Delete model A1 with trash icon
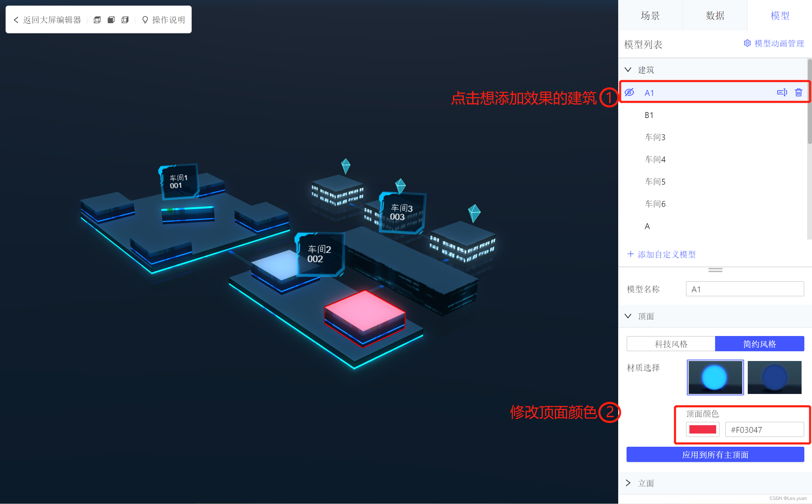The image size is (812, 504). coord(798,92)
